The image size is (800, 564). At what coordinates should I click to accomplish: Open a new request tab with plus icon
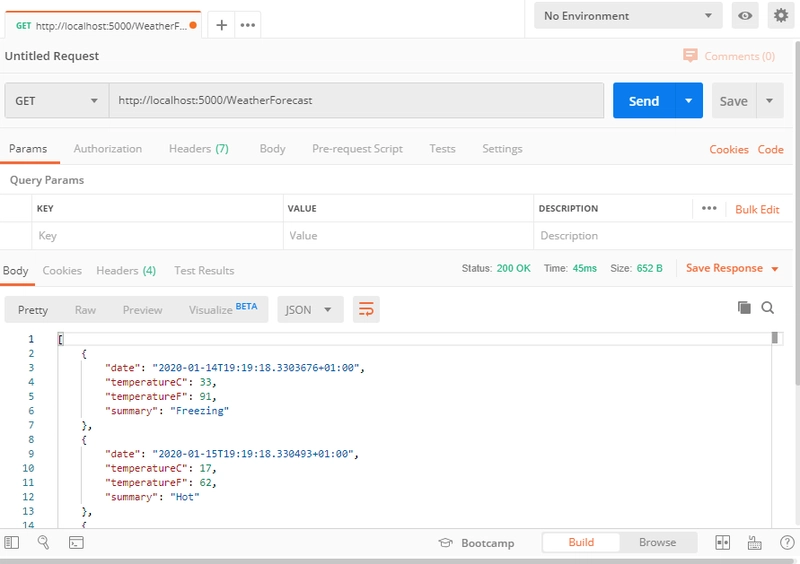(x=221, y=25)
